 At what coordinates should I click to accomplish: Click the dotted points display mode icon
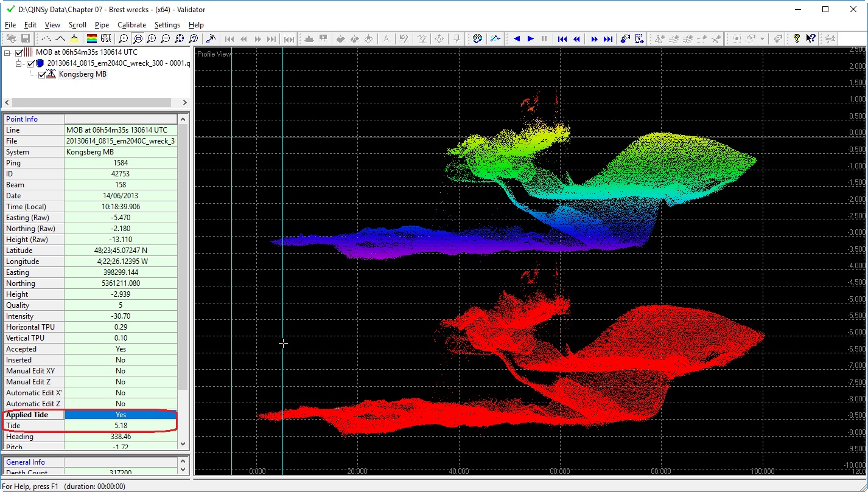click(46, 39)
